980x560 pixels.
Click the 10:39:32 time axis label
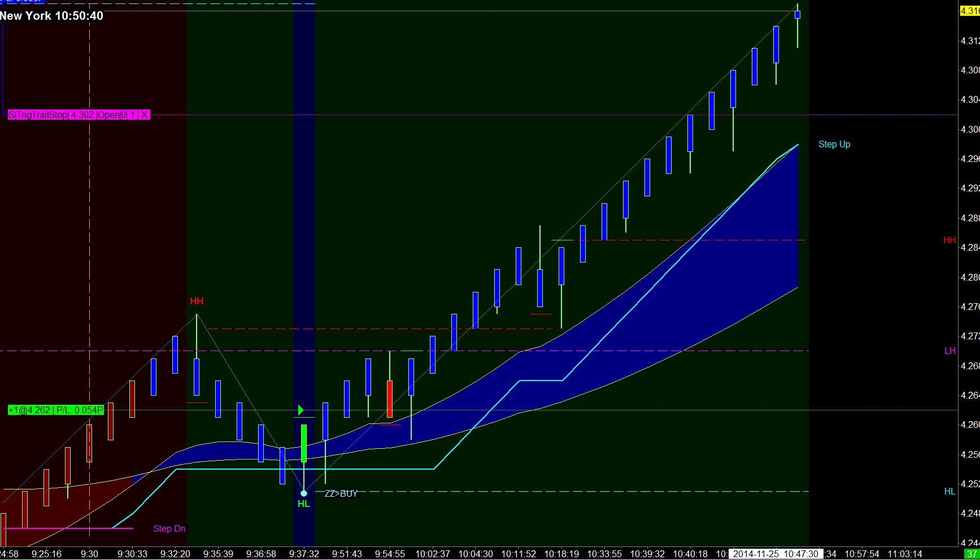(x=647, y=554)
